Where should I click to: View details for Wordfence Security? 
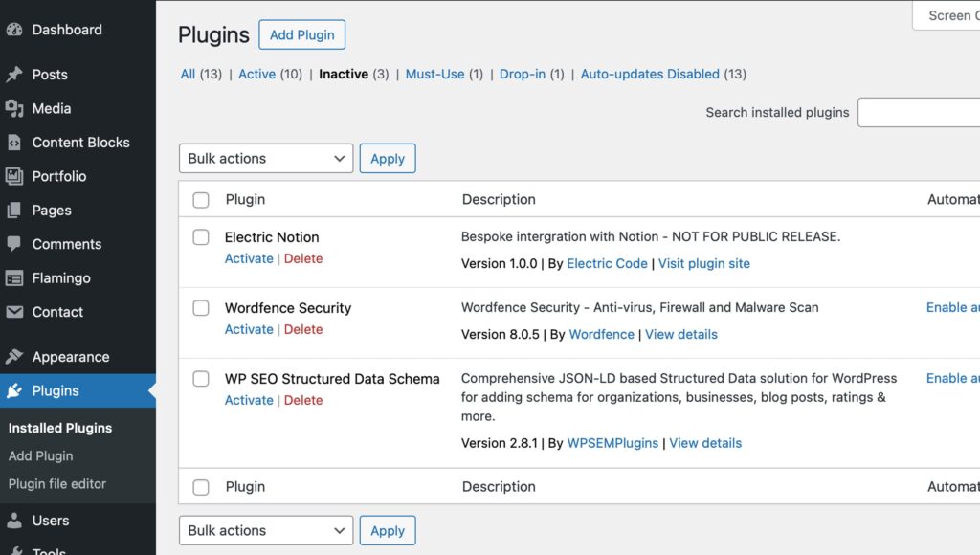[x=681, y=334]
